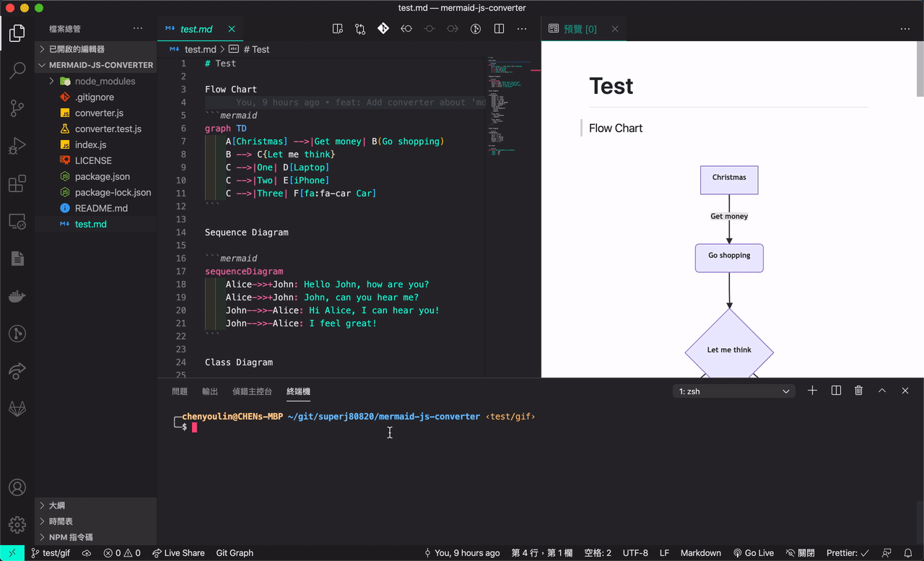
Task: Click preview pane vertical scrollbar
Action: point(920,69)
